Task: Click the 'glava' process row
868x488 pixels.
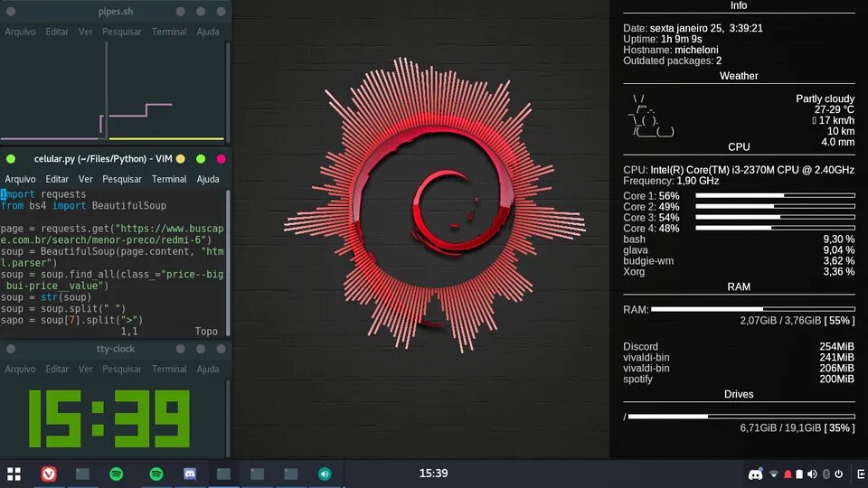Action: 739,250
